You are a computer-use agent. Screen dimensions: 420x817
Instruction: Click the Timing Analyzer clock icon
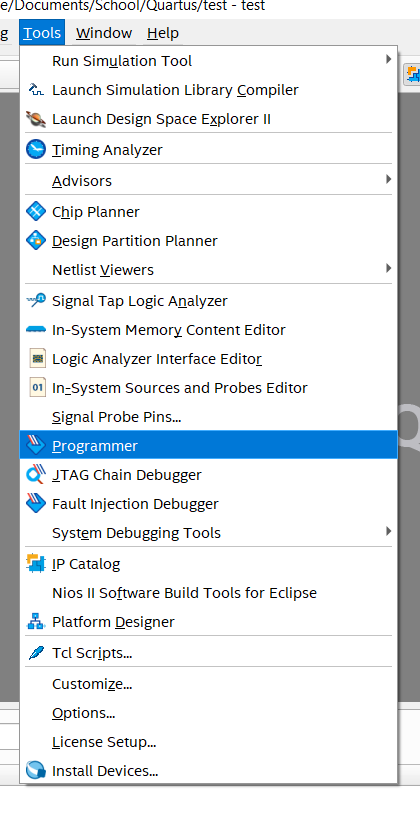pos(36,150)
